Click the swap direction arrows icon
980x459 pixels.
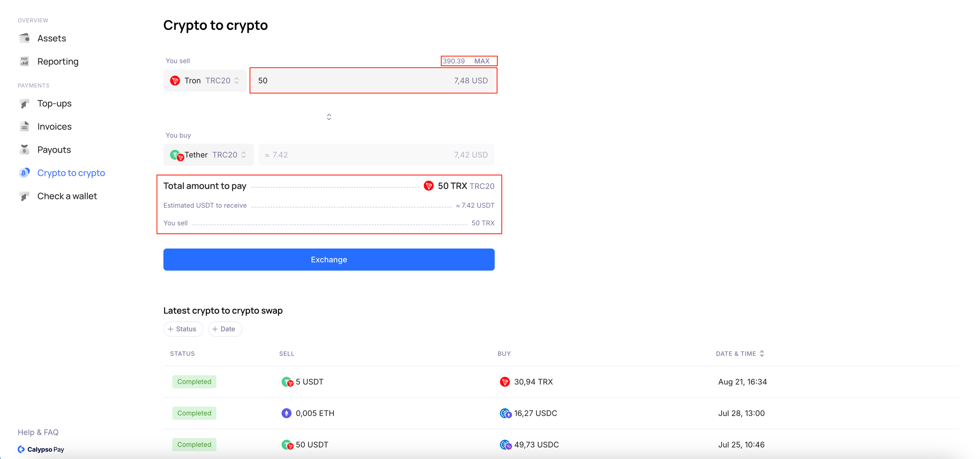tap(329, 117)
